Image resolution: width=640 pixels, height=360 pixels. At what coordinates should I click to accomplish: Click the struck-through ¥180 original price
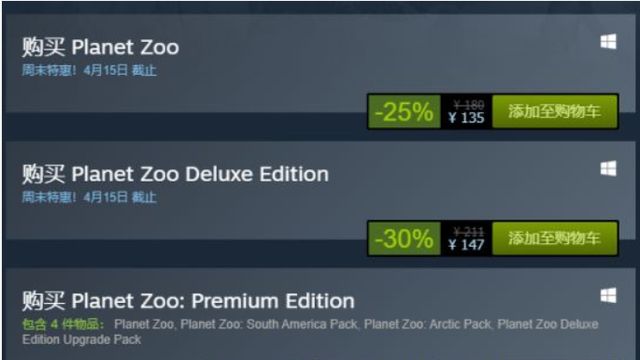coord(469,105)
